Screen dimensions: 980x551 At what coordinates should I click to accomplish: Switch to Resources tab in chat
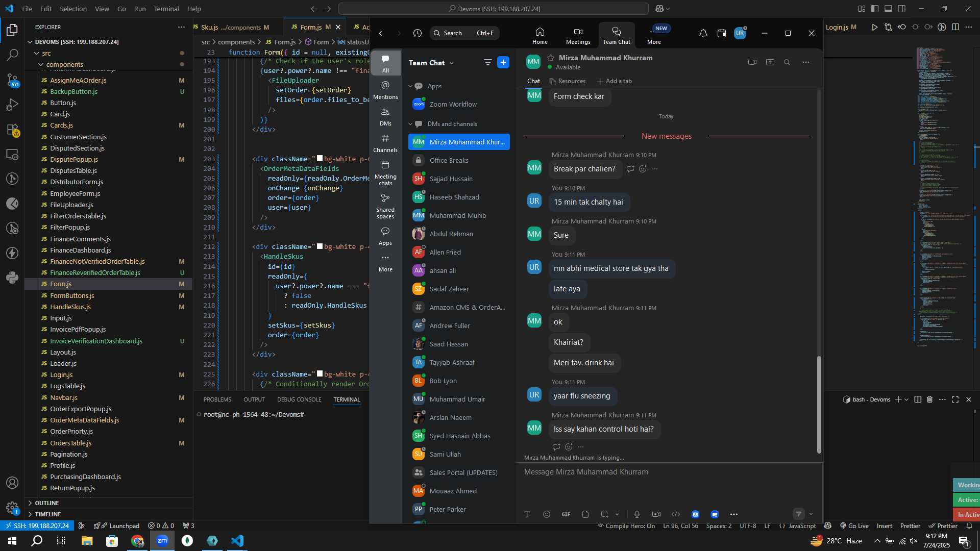[x=567, y=81]
